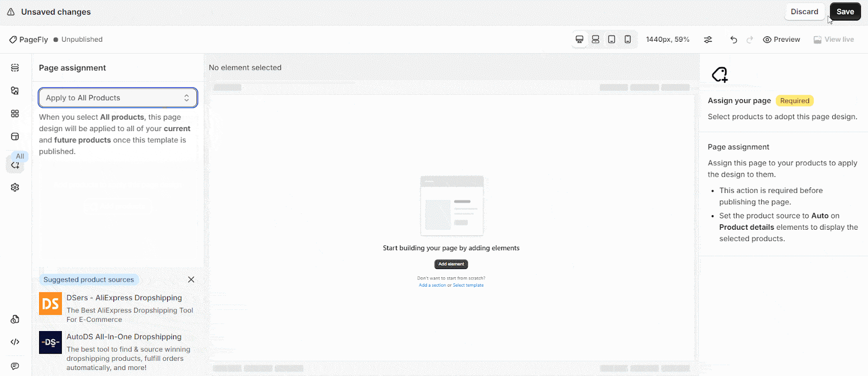
Task: Click the PageFly logo icon
Action: (13, 40)
